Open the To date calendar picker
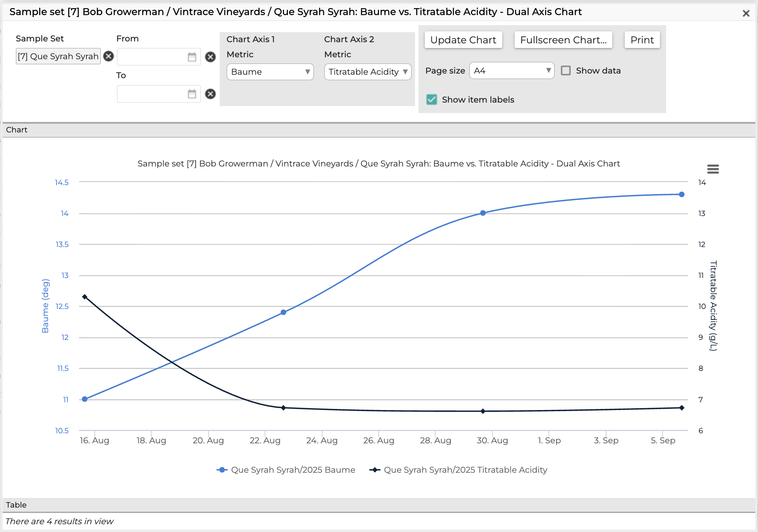Image resolution: width=758 pixels, height=532 pixels. [192, 94]
